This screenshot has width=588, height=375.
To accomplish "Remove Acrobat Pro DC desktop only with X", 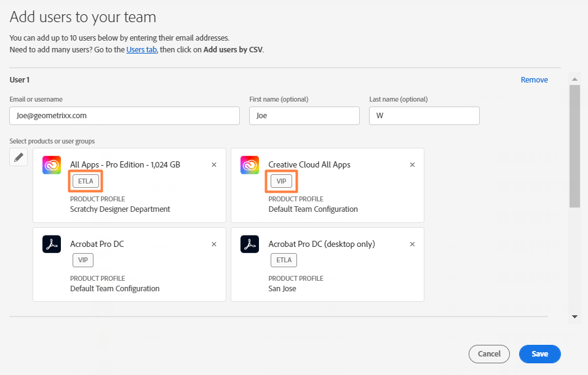I will point(412,244).
